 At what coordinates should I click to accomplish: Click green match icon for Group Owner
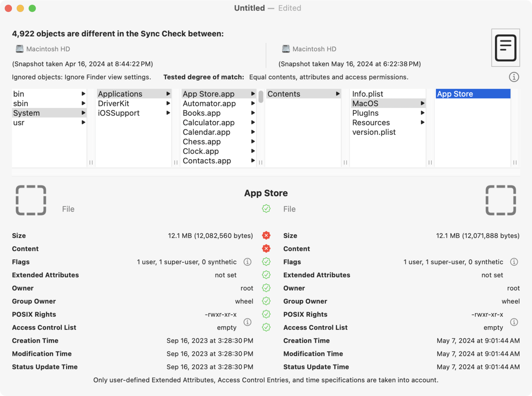pos(266,301)
